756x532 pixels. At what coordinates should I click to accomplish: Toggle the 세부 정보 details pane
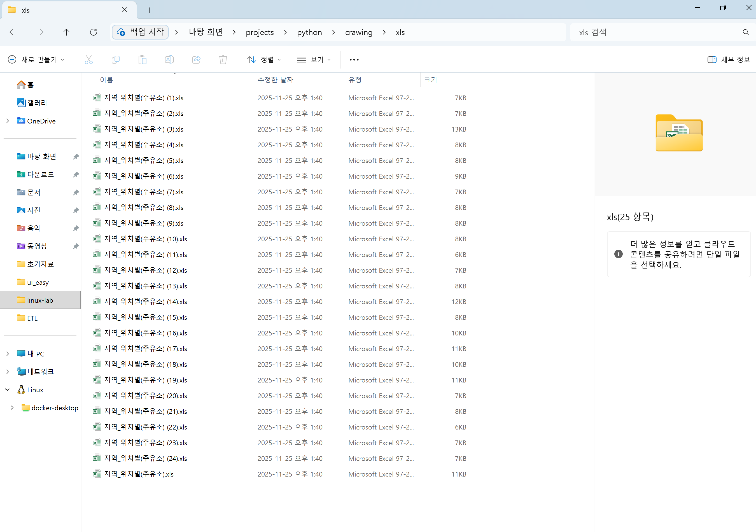(x=728, y=60)
